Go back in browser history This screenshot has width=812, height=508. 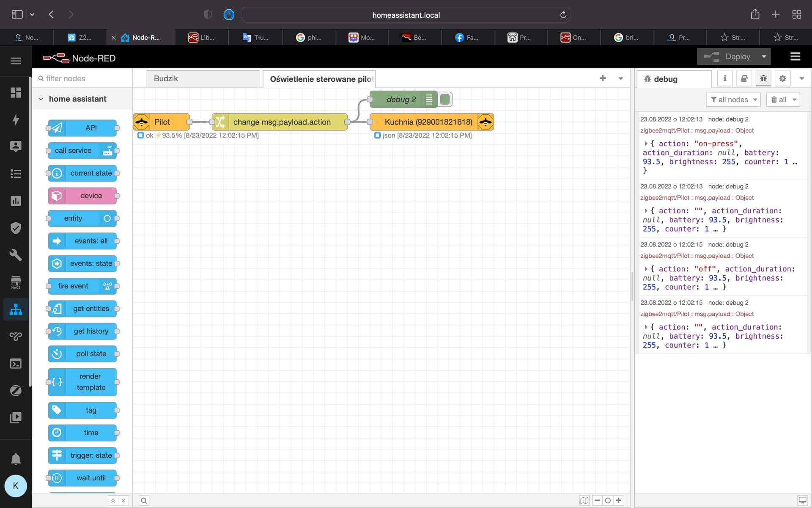[x=51, y=14]
